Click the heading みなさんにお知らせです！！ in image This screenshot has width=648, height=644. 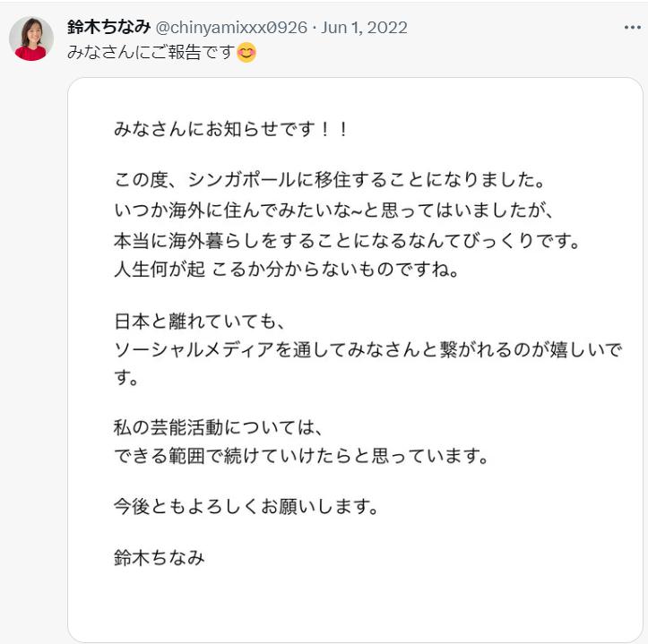[231, 129]
